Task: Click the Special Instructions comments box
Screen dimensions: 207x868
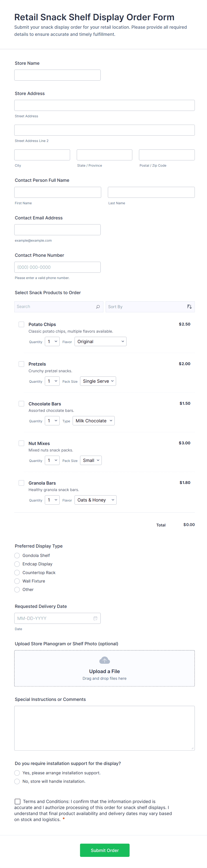Action: pyautogui.click(x=105, y=728)
